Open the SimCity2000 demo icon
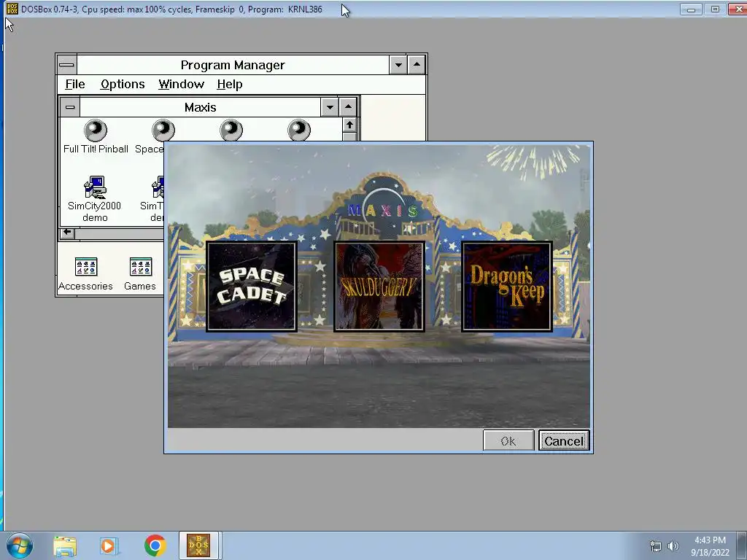The height and width of the screenshot is (560, 747). (x=95, y=198)
